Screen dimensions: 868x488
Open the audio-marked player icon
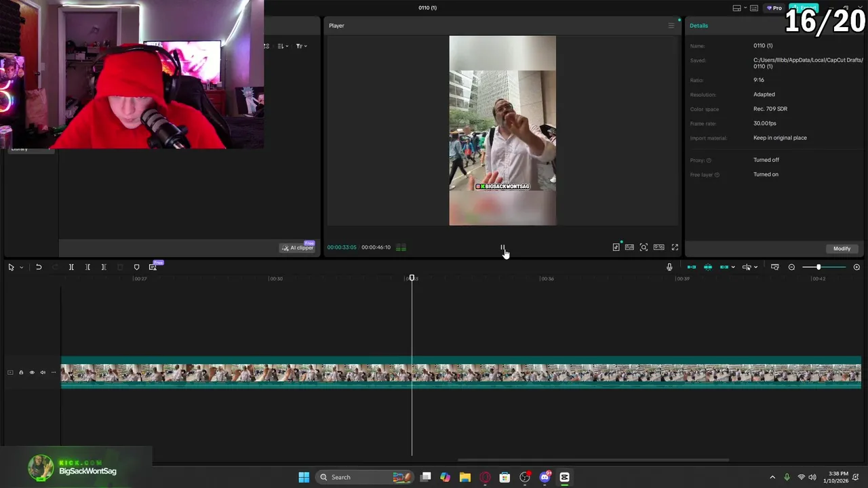pos(616,247)
